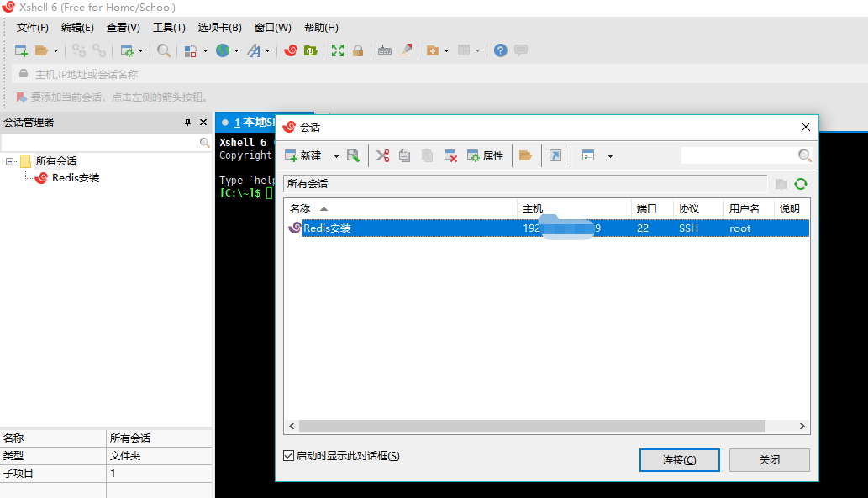Click the view mode list icon in dialog
This screenshot has height=498, width=868.
click(x=588, y=155)
